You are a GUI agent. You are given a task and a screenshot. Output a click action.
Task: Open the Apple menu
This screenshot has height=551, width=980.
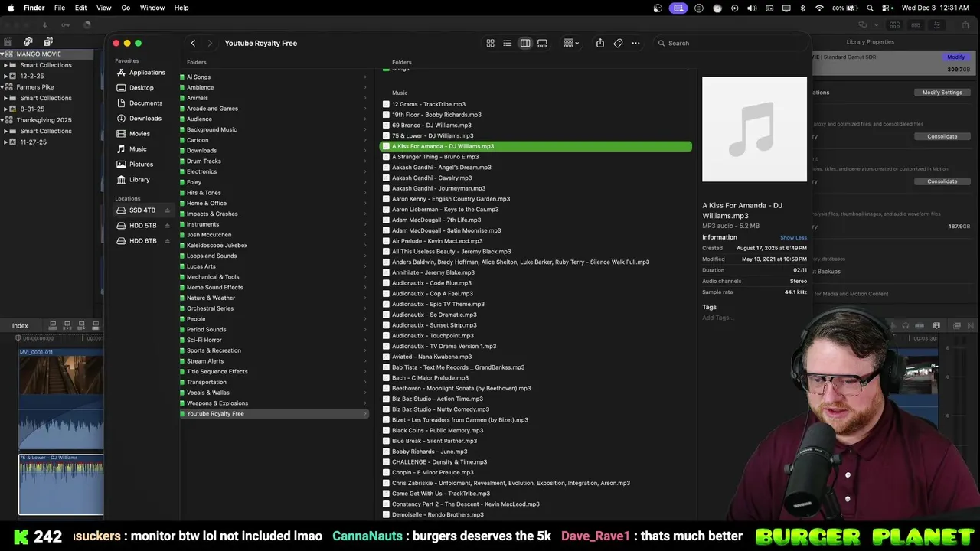11,8
